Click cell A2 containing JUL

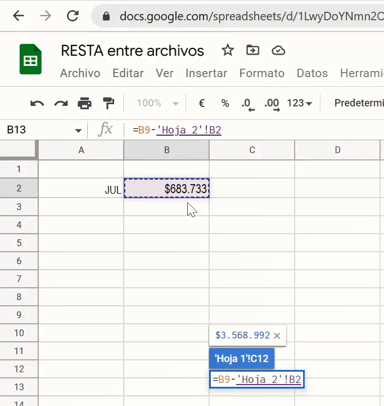click(x=81, y=188)
